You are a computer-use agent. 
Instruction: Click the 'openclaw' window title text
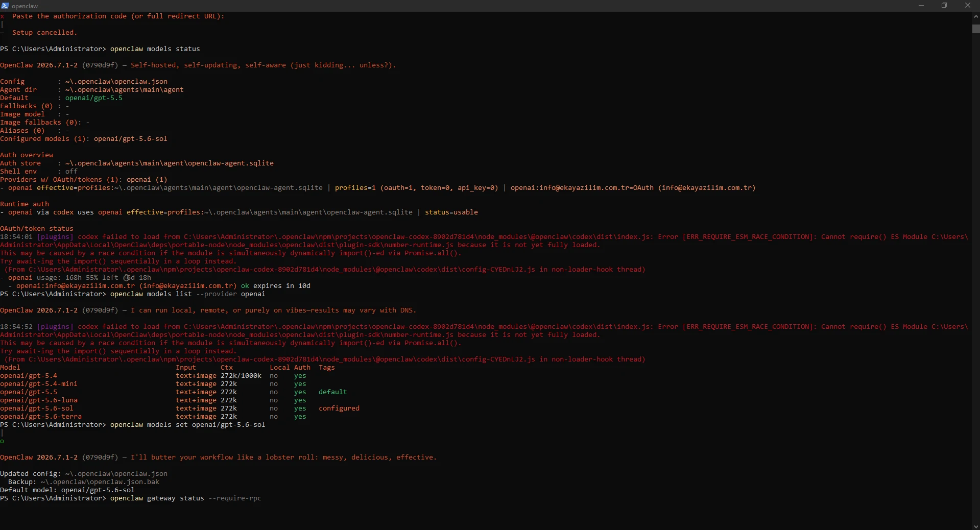click(x=25, y=6)
